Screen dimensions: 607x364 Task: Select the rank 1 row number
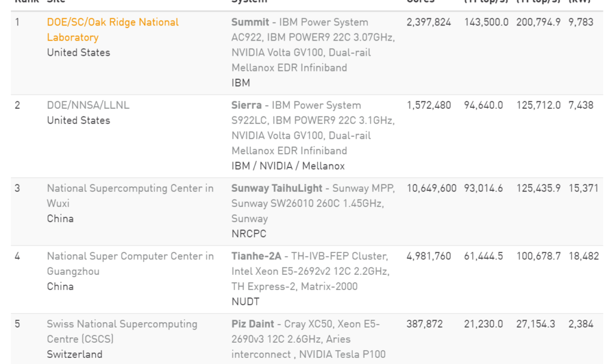click(17, 22)
